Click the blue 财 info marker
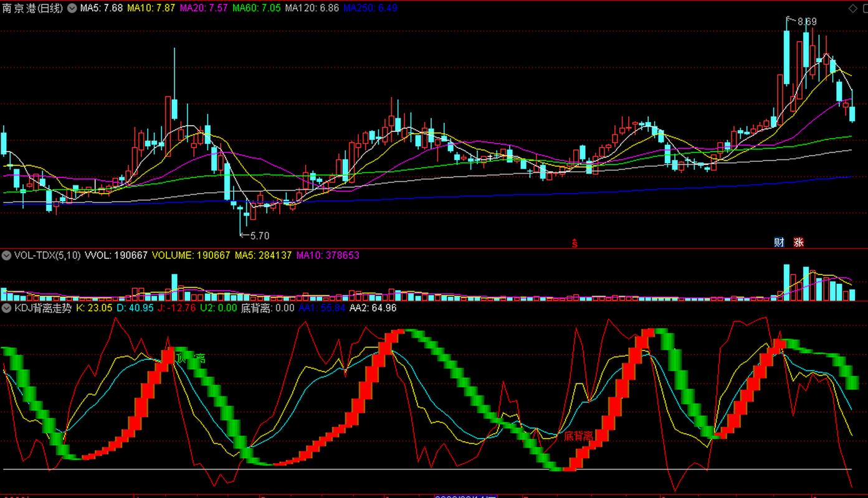 pyautogui.click(x=779, y=243)
